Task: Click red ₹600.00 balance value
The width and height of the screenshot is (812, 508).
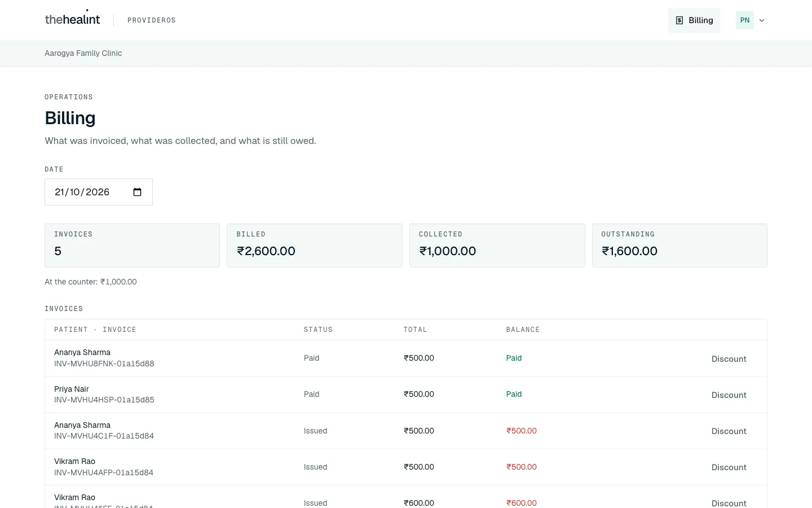Action: tap(522, 503)
